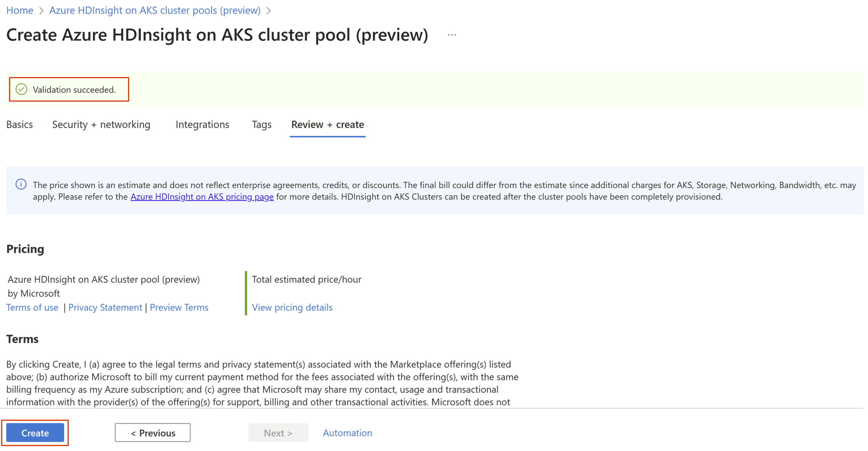Click the Security + networking tab
Viewport: 868px width, 451px height.
click(101, 125)
